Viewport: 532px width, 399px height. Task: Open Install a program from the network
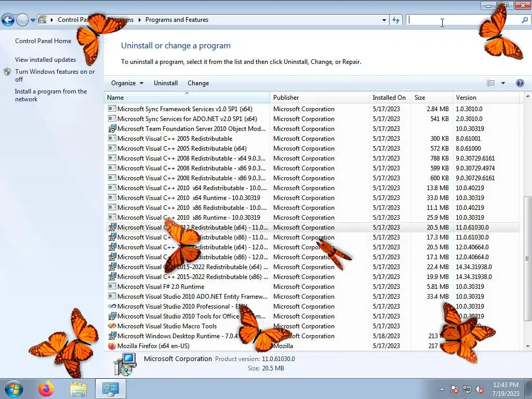click(x=51, y=96)
